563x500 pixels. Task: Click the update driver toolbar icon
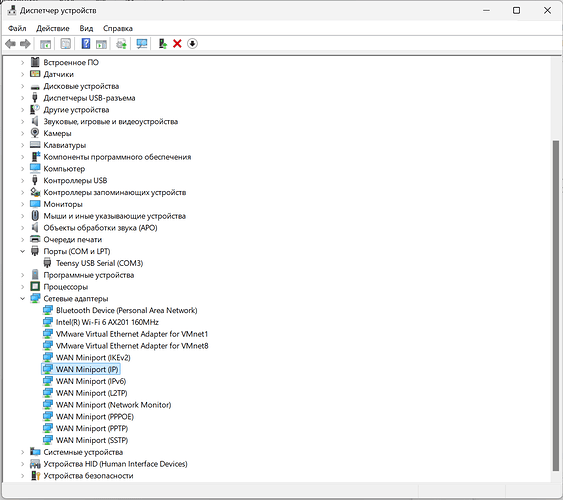point(163,44)
